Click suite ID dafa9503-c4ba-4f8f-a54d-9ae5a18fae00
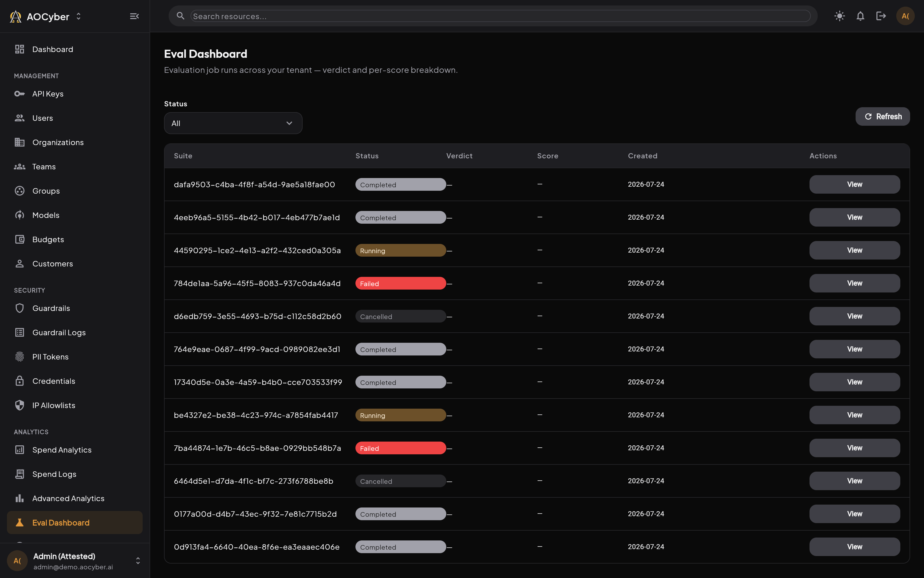924x578 pixels. (254, 184)
